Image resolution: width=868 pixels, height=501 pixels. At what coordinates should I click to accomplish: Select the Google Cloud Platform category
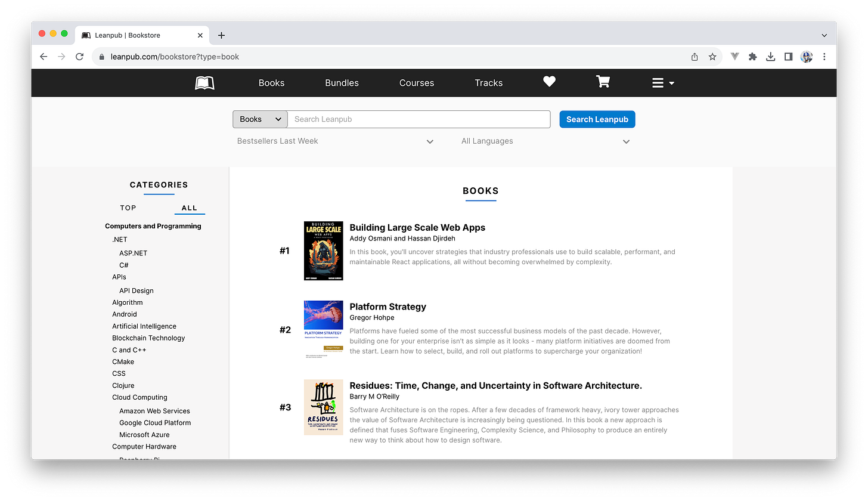(155, 422)
